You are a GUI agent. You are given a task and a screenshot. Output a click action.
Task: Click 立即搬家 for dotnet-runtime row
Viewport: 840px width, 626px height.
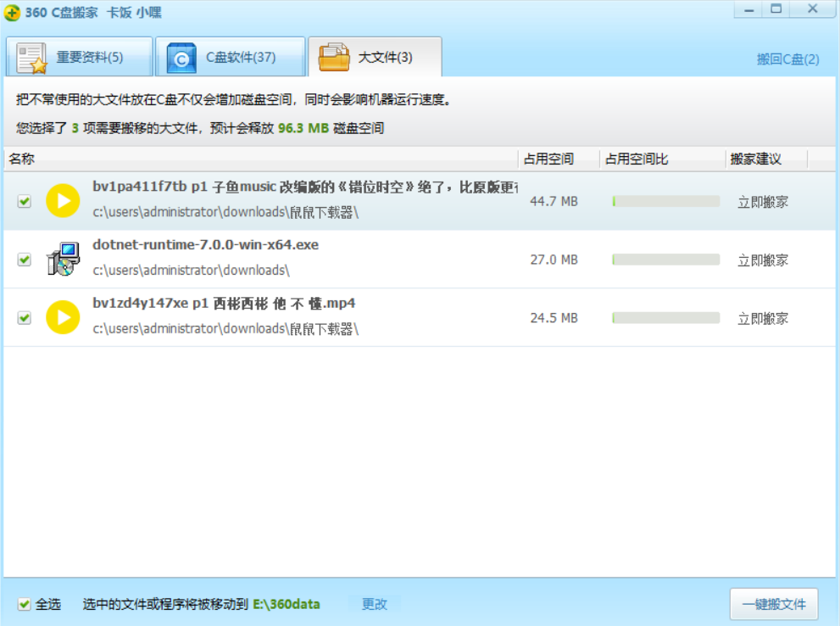tap(763, 260)
